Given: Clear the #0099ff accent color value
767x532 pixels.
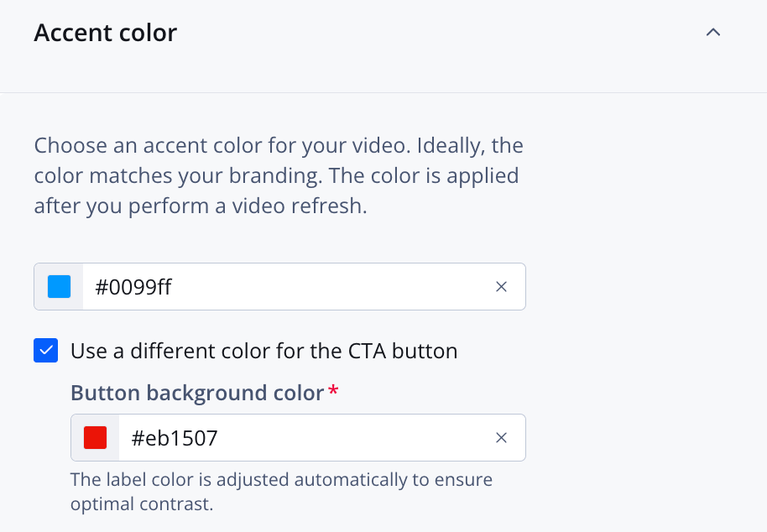Looking at the screenshot, I should tap(501, 287).
